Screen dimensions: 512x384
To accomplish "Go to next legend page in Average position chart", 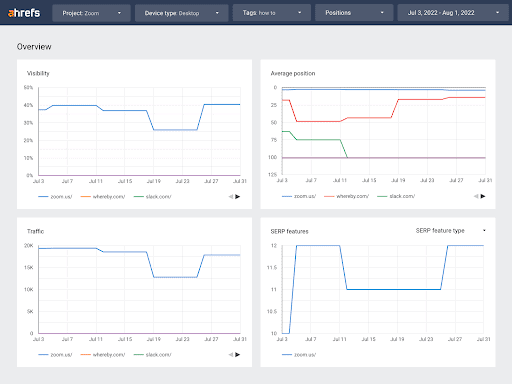I will 483,196.
